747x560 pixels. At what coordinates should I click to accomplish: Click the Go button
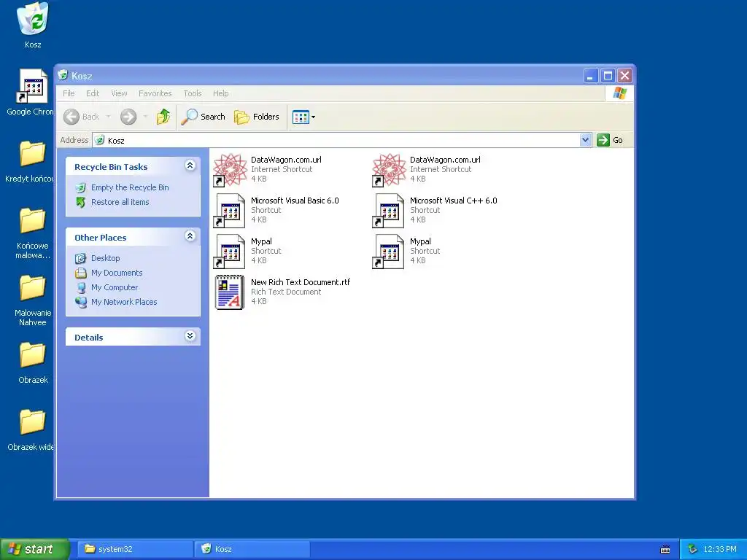pyautogui.click(x=610, y=140)
